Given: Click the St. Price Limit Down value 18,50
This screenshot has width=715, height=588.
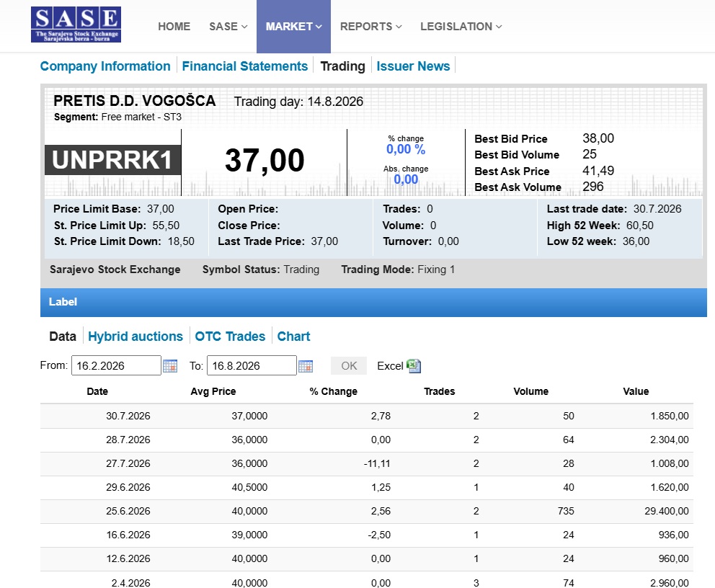Looking at the screenshot, I should point(181,241).
